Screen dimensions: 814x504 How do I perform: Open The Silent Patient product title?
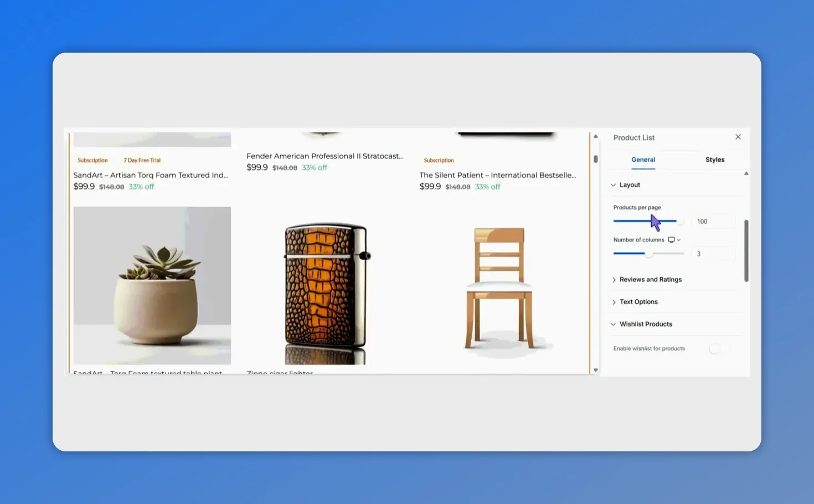click(x=498, y=175)
